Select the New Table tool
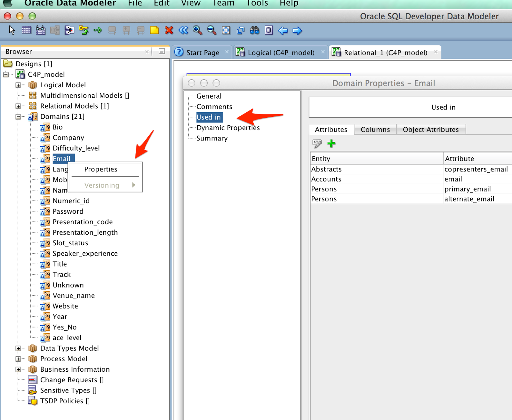Viewport: 512px width, 420px height. (x=26, y=30)
